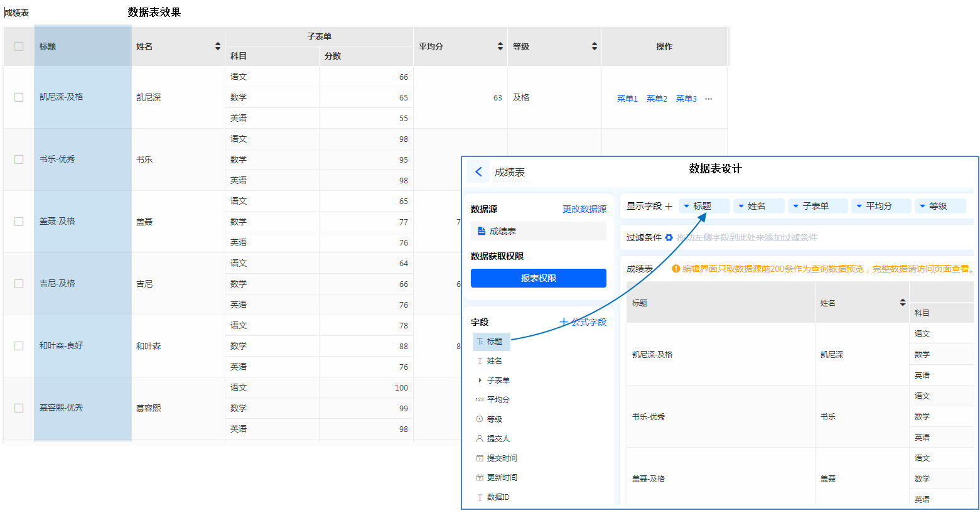
Task: Open the more options ellipsis after 菜单3
Action: click(709, 99)
